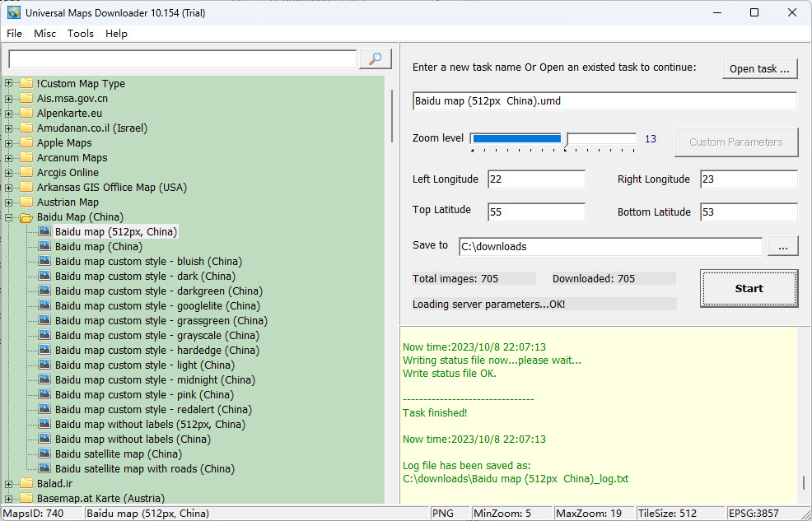Screen dimensions: 812x521
Task: Click map icon beside grayscale custom style
Action: pyautogui.click(x=45, y=335)
